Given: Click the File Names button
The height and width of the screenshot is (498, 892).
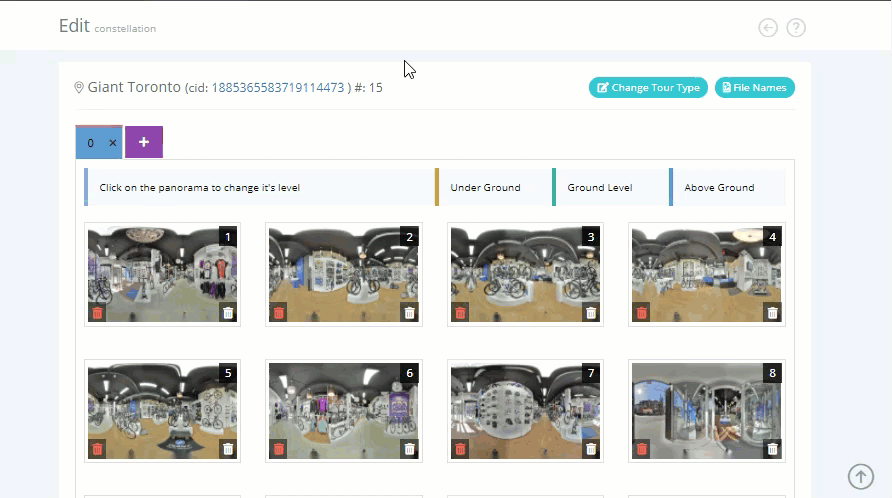Looking at the screenshot, I should click(754, 88).
